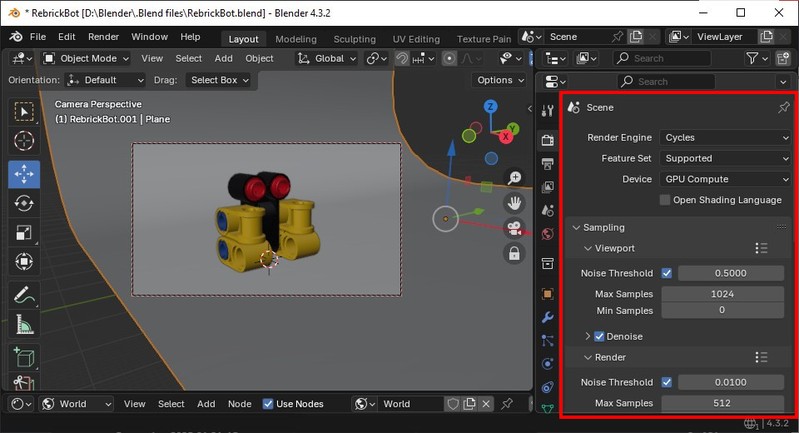
Task: Activate the Rotate tool
Action: click(x=24, y=203)
